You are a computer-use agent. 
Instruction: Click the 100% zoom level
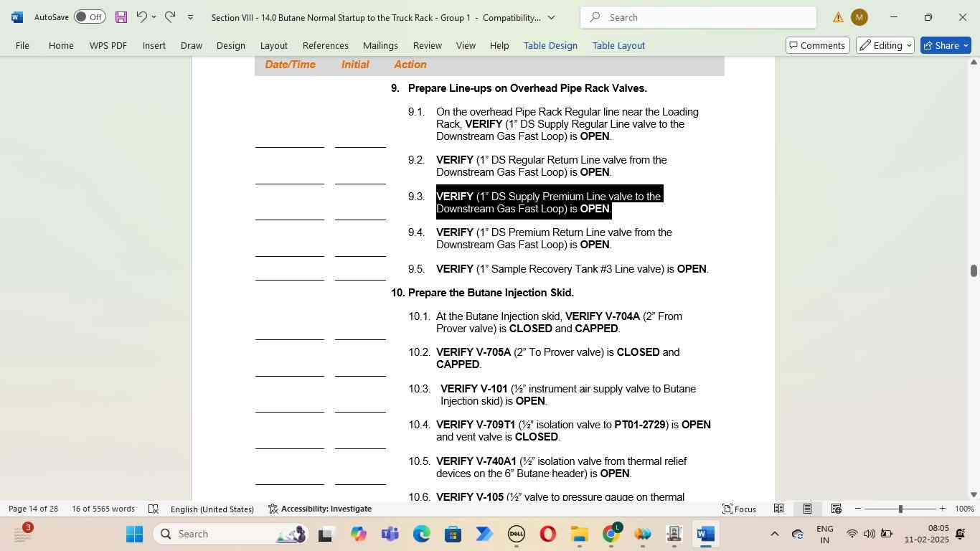pyautogui.click(x=965, y=509)
